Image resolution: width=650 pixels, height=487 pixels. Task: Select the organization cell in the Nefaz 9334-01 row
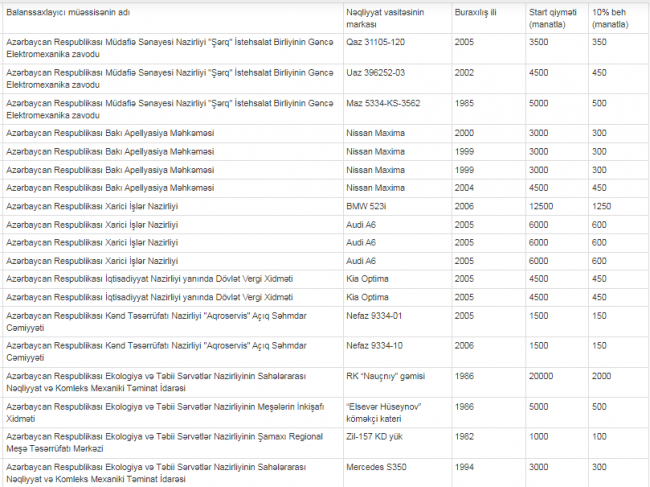tap(172, 322)
